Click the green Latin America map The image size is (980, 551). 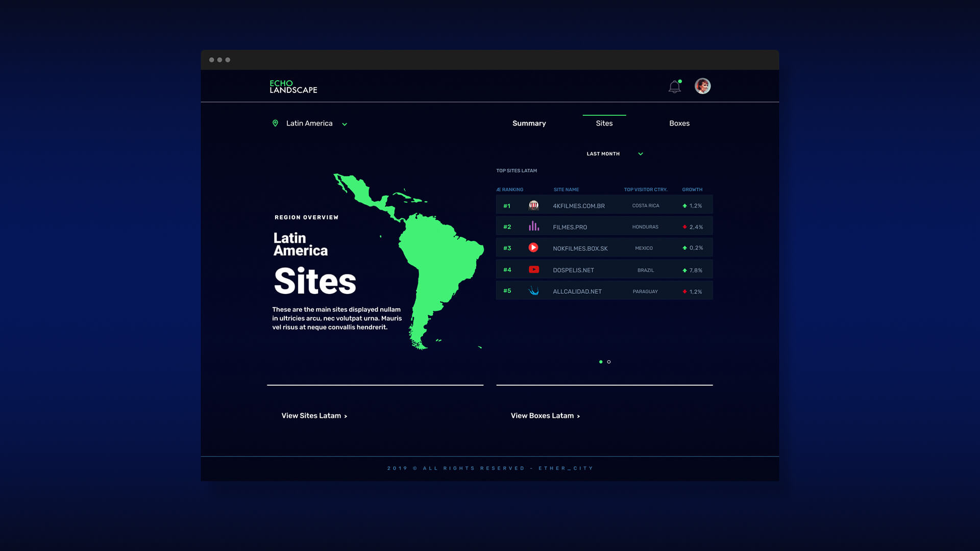[x=439, y=255]
